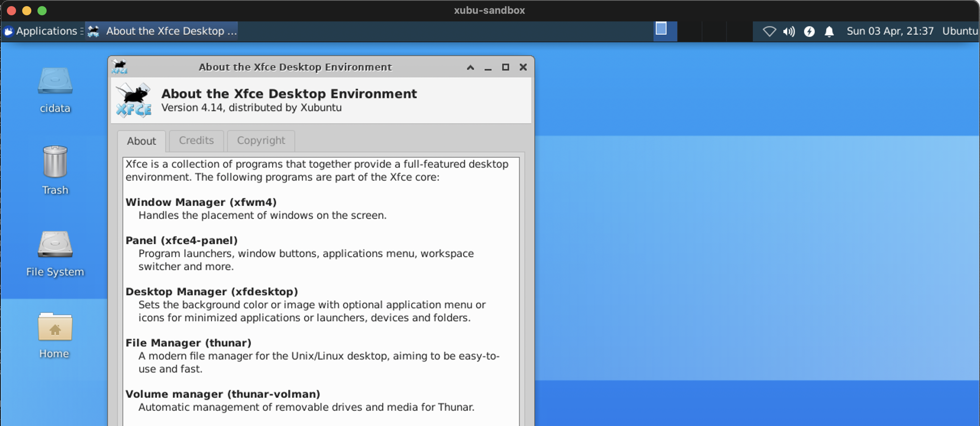Click the macOS yellow minimize button
The width and height of the screenshot is (980, 426).
[x=27, y=11]
